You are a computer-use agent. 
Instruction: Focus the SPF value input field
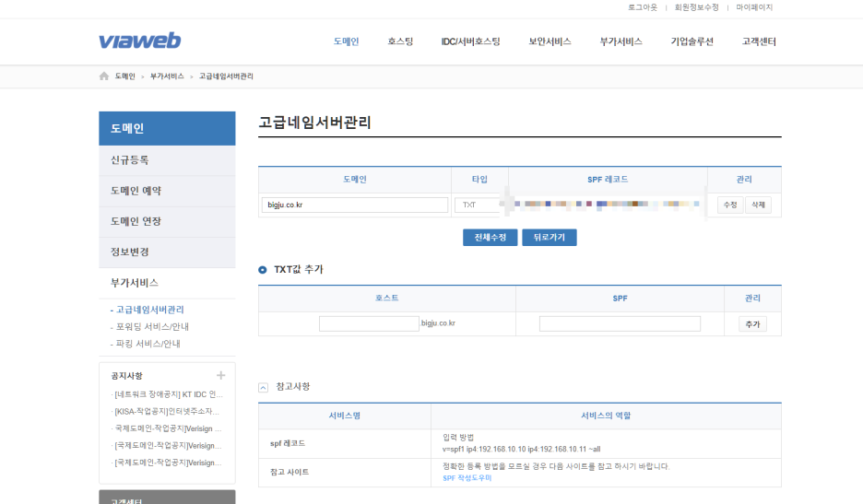(x=620, y=323)
